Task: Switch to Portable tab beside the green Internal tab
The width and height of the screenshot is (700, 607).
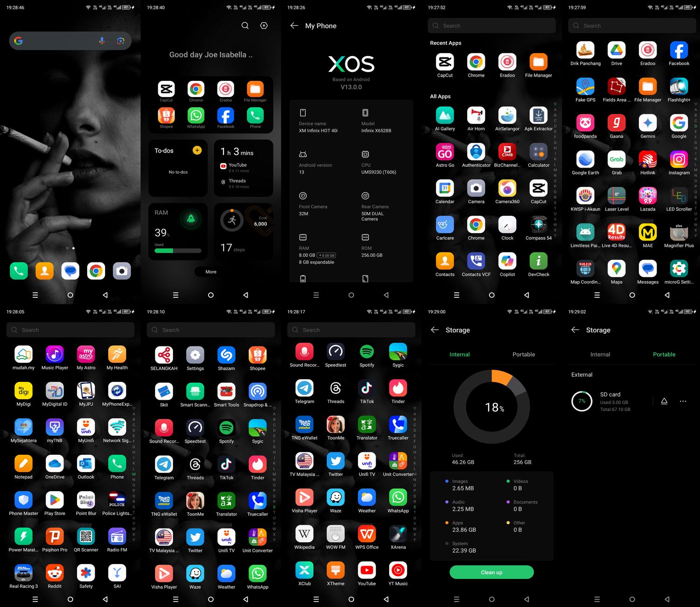Action: tap(524, 354)
